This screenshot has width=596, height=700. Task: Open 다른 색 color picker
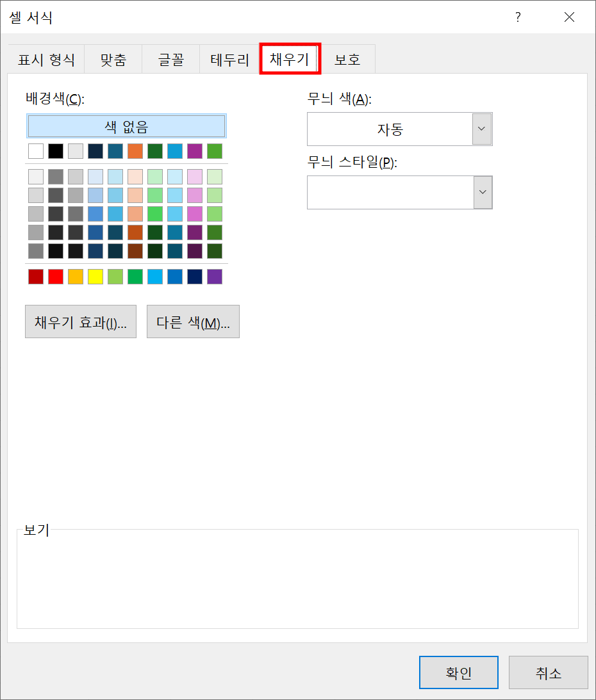193,322
